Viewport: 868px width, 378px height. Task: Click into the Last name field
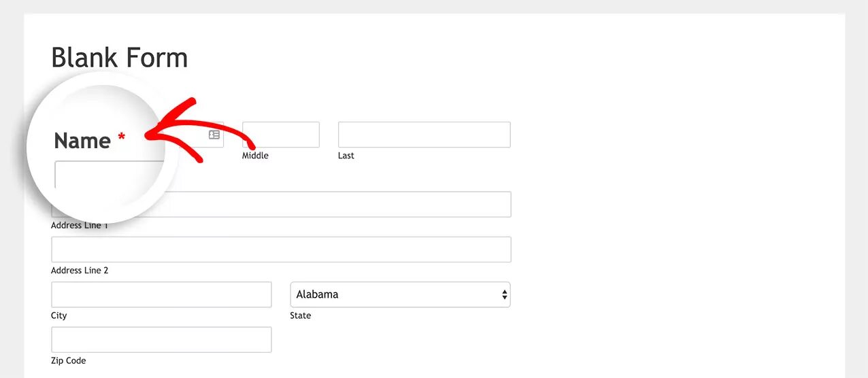[x=424, y=135]
